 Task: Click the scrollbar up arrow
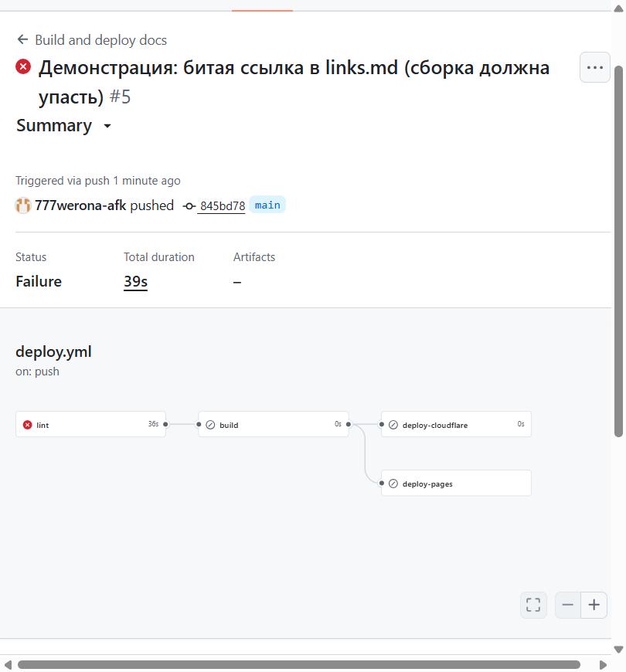pyautogui.click(x=618, y=8)
